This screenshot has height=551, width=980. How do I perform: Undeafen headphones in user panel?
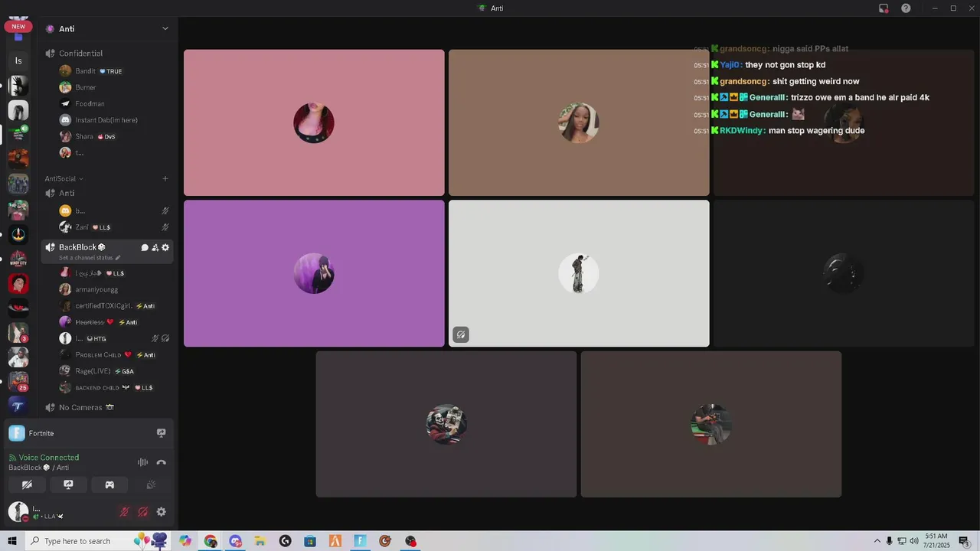pyautogui.click(x=142, y=512)
